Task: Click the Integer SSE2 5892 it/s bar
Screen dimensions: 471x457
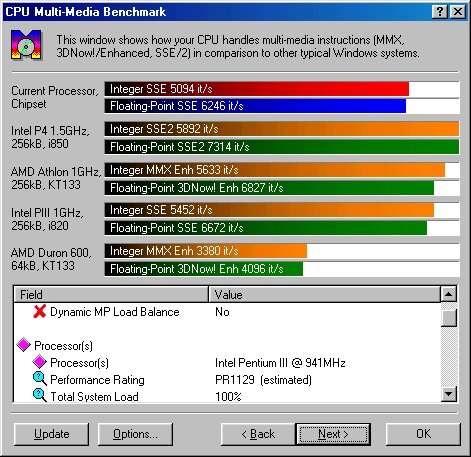Action: (x=282, y=129)
